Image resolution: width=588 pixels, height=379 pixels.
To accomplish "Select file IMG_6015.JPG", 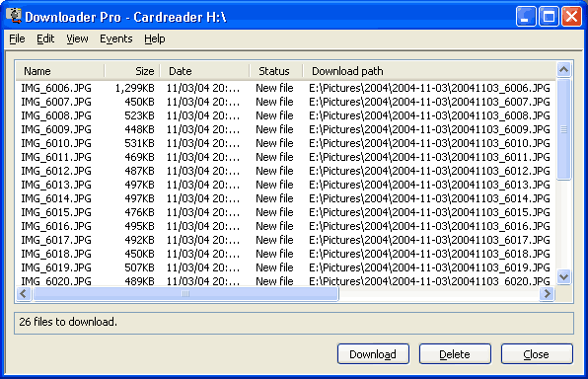I will (x=56, y=212).
